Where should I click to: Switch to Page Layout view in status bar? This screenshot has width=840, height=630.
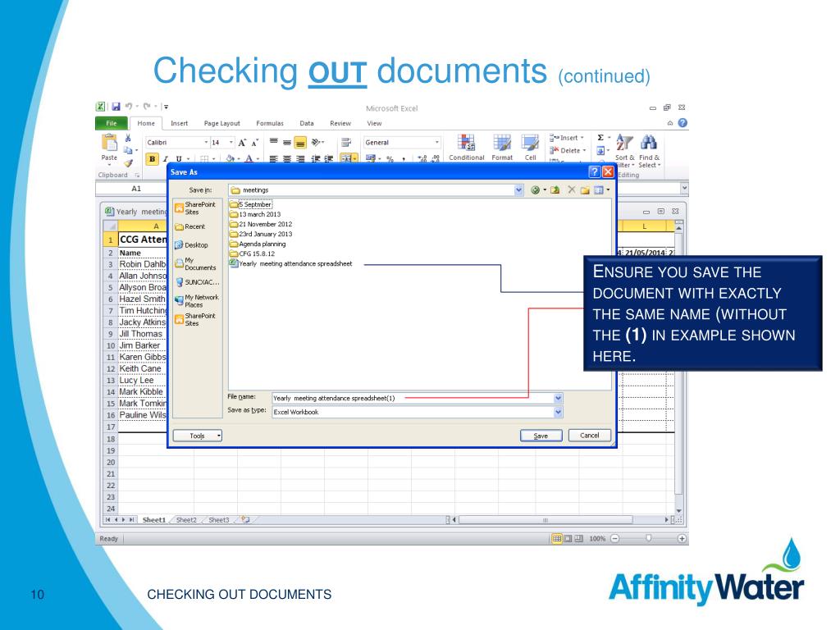[568, 538]
